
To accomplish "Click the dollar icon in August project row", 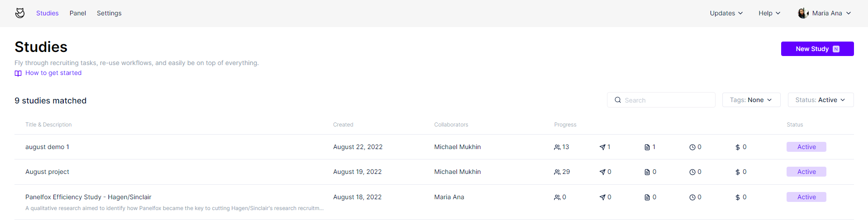I will [x=738, y=172].
